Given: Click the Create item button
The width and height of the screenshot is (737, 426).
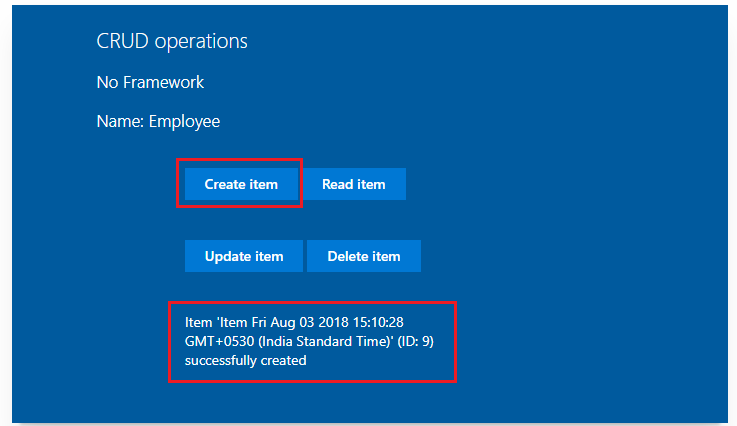Looking at the screenshot, I should [240, 184].
